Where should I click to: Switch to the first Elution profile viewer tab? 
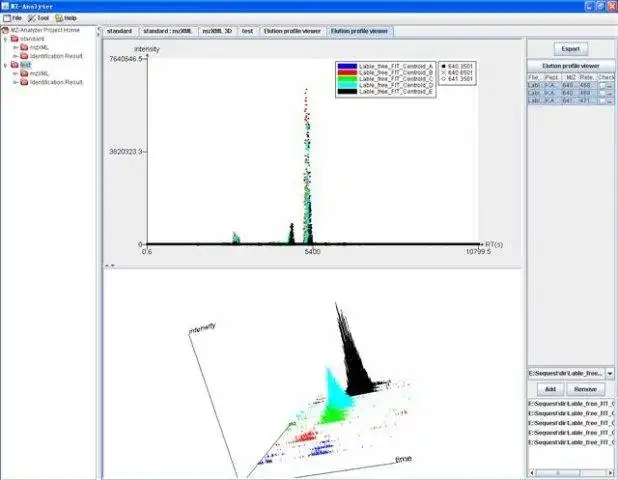tap(292, 31)
